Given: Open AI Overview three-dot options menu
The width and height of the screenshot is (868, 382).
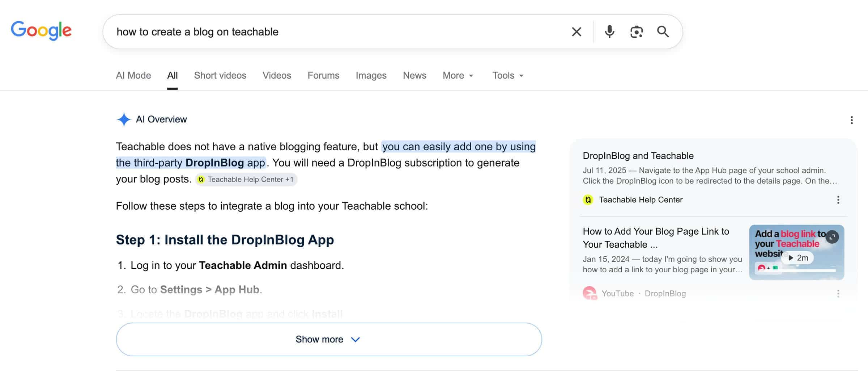Looking at the screenshot, I should [x=852, y=120].
